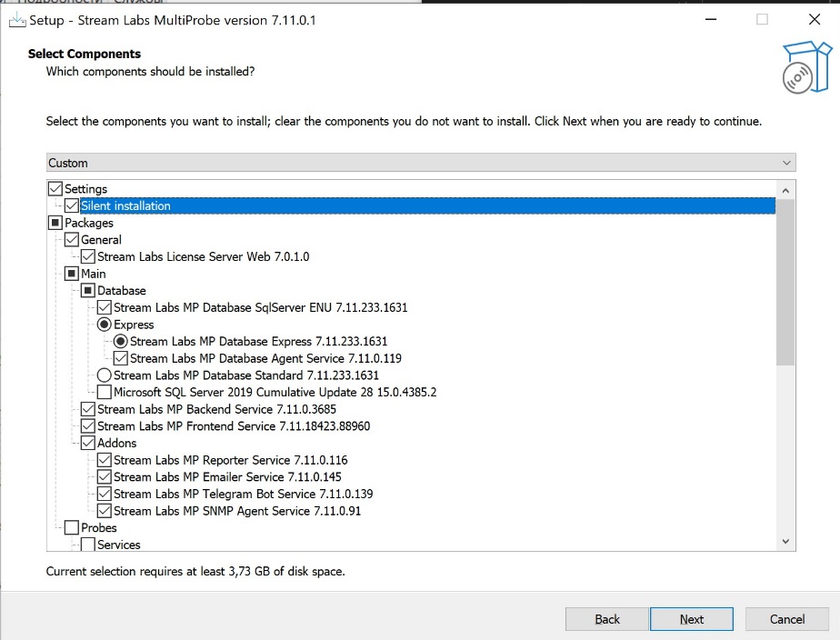The width and height of the screenshot is (840, 640).
Task: Uncheck Stream Labs MP SNMP Agent Service
Action: pos(105,511)
